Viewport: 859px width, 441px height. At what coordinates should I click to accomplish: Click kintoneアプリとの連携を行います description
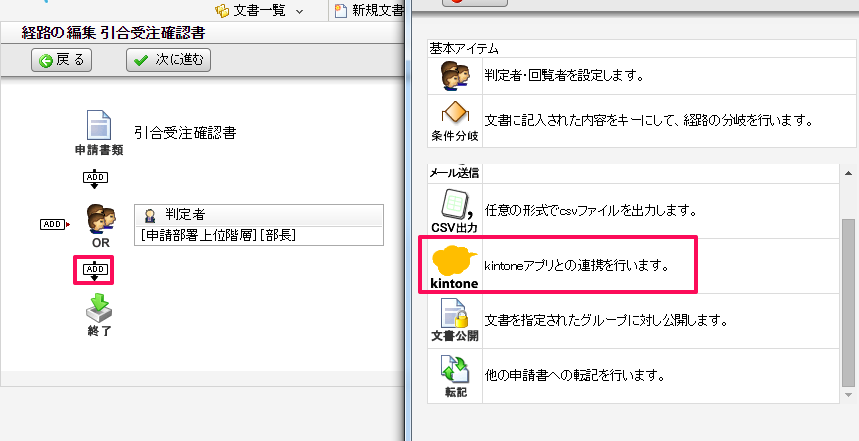pyautogui.click(x=577, y=267)
